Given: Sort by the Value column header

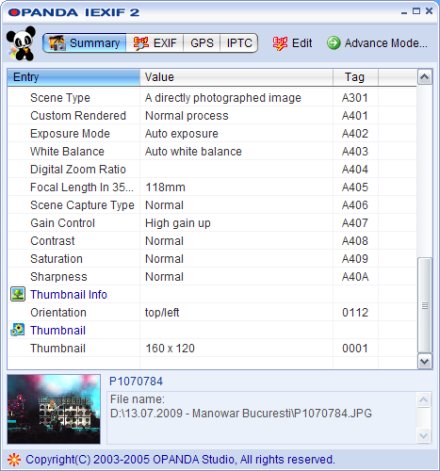Looking at the screenshot, I should [x=236, y=77].
